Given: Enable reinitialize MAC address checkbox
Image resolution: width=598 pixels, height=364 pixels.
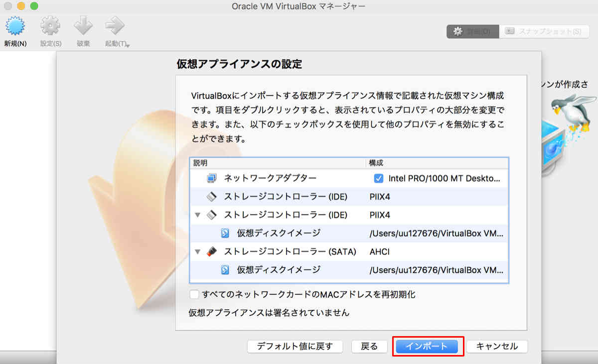Looking at the screenshot, I should pyautogui.click(x=194, y=294).
